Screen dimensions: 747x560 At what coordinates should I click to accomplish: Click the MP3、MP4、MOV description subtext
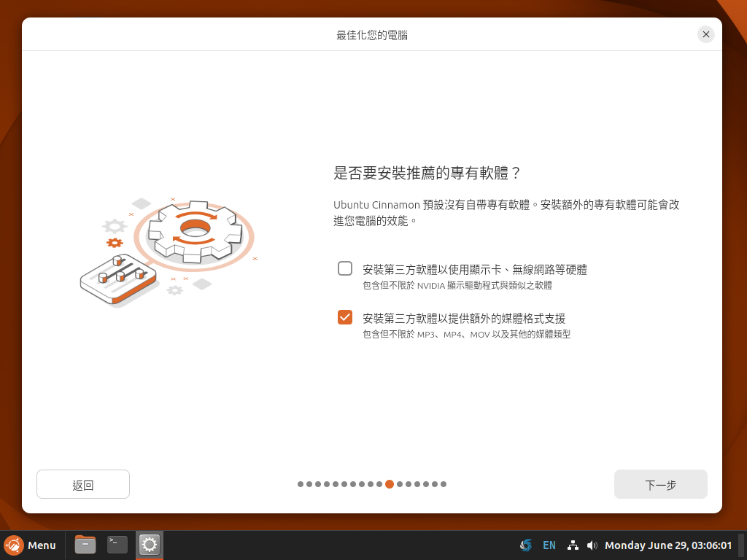[x=466, y=334]
